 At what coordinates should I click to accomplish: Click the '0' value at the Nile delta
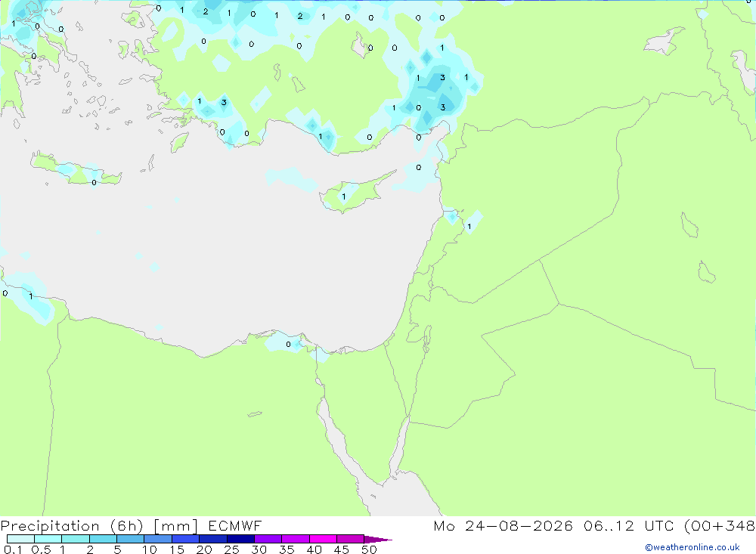(288, 344)
